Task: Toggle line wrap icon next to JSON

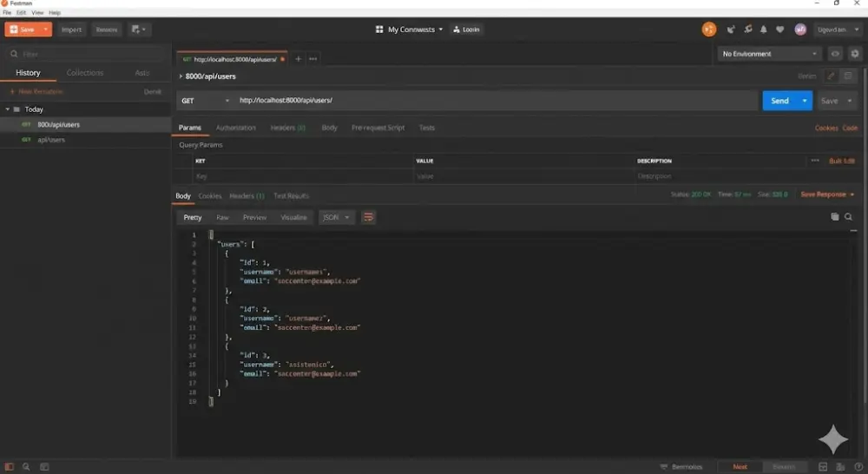Action: click(x=368, y=217)
